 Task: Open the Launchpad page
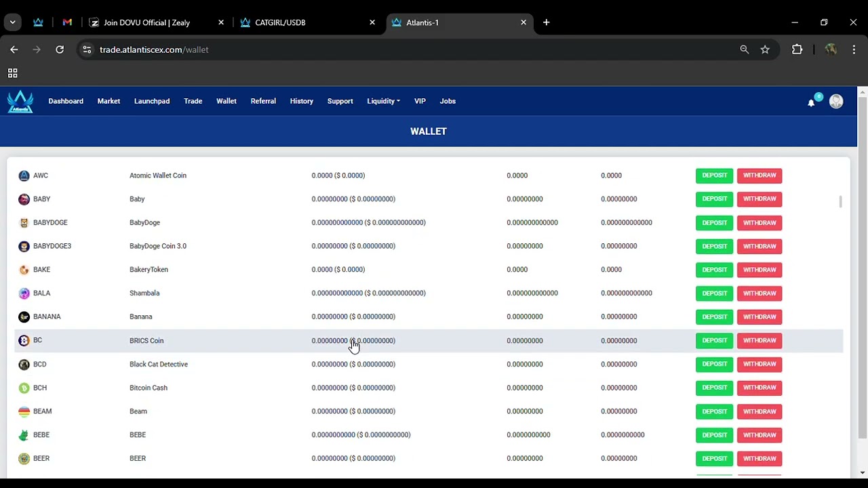152,101
